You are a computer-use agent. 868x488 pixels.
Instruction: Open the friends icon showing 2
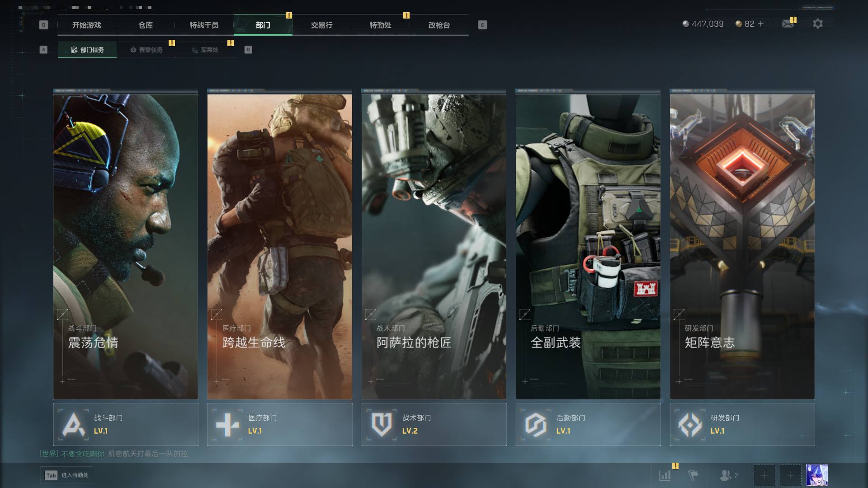coord(729,475)
